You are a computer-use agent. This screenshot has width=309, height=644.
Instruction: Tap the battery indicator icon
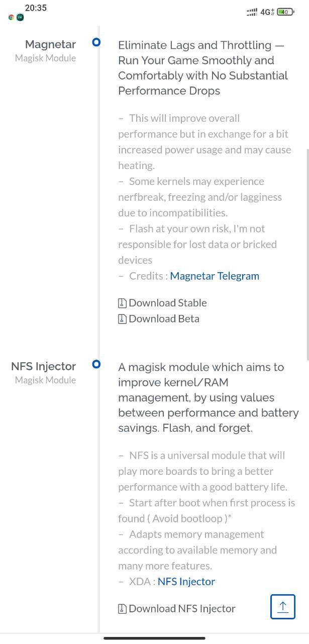tap(285, 12)
